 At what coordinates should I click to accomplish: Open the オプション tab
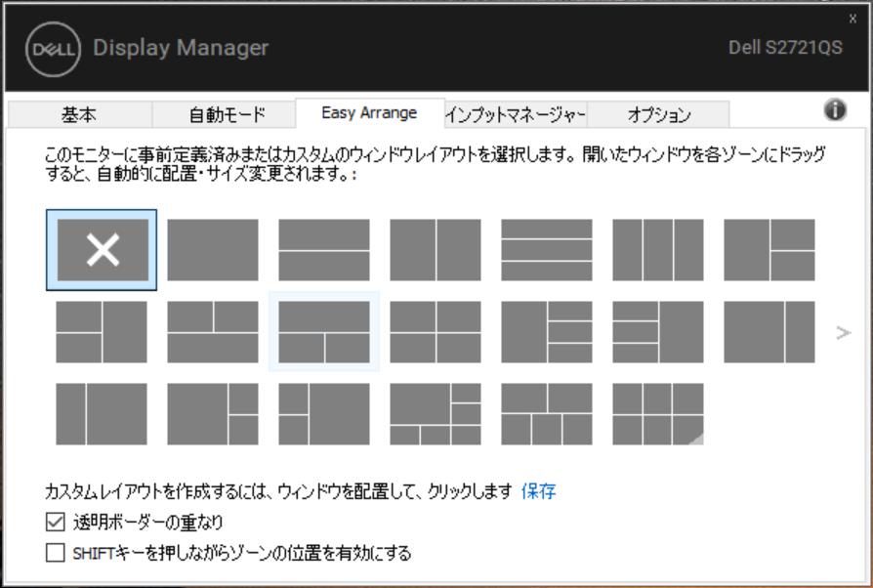pos(658,114)
